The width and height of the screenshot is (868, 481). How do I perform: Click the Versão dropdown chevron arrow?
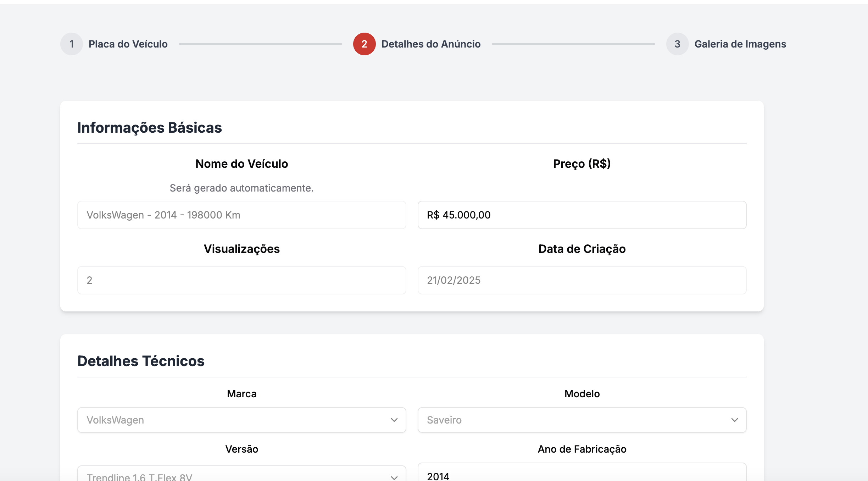click(394, 477)
